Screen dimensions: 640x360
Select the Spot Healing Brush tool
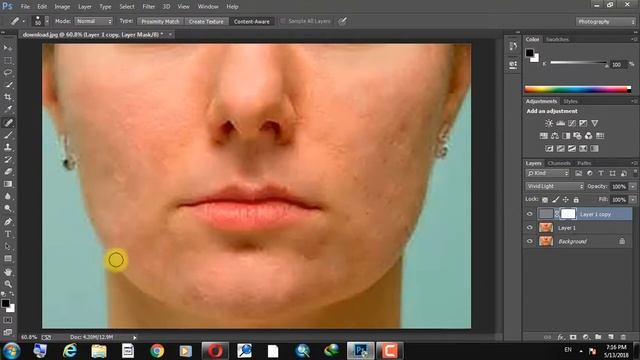[8, 122]
